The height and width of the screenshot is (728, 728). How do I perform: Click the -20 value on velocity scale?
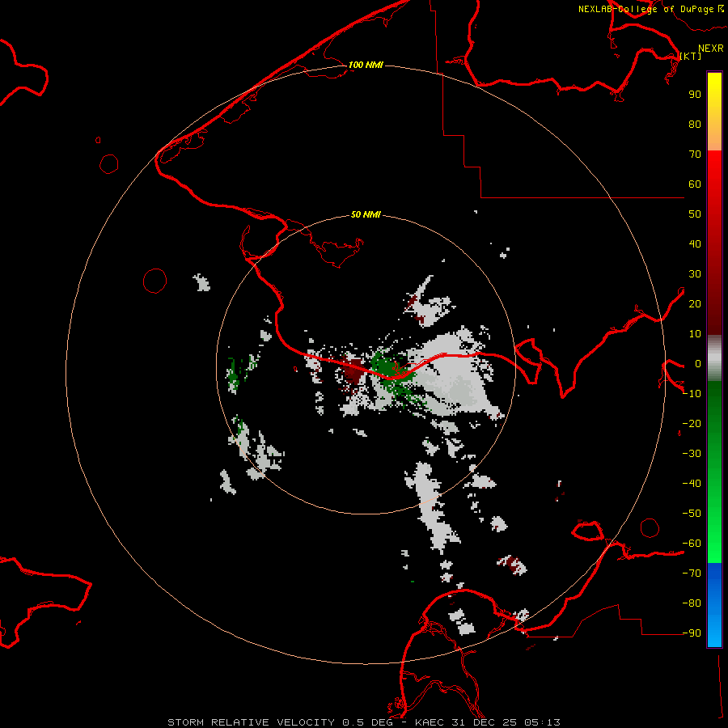[x=692, y=423]
